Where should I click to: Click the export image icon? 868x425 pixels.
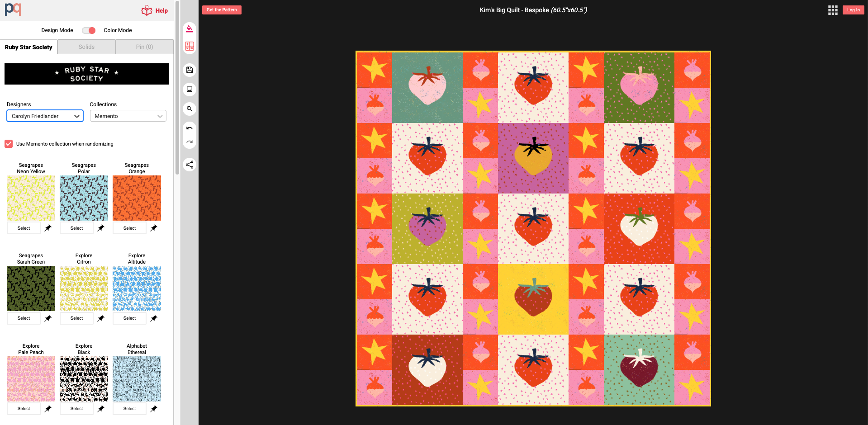(x=190, y=89)
